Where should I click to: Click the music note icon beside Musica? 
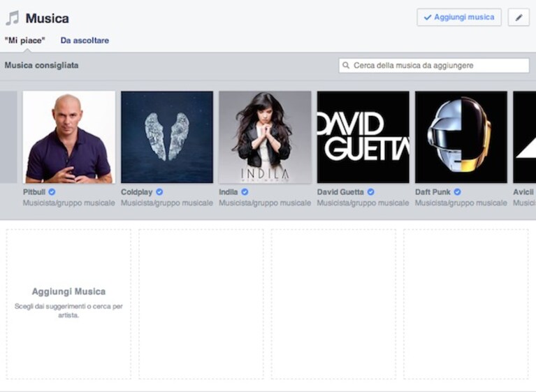[13, 18]
